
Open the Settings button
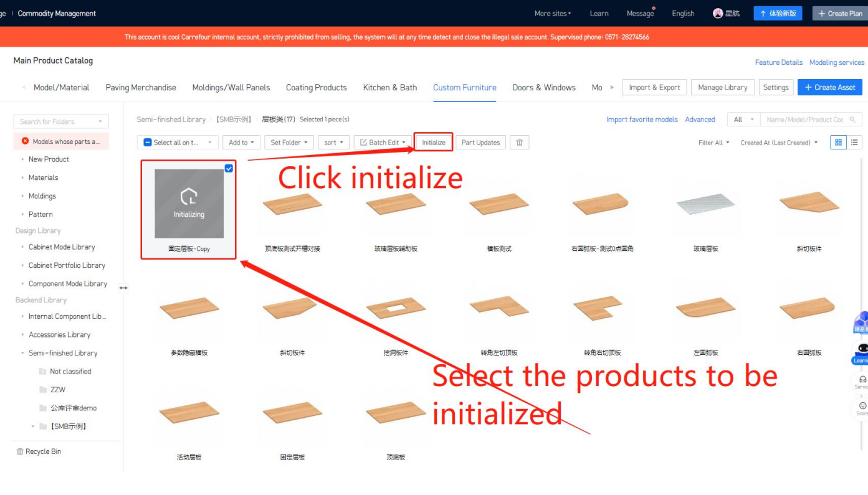776,87
